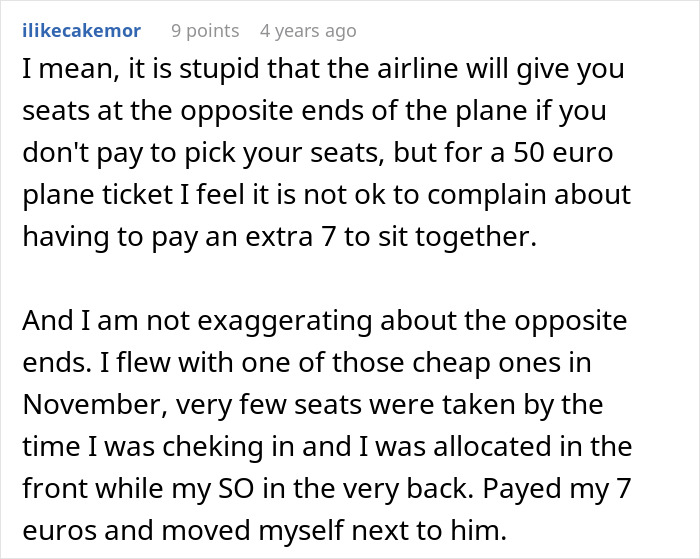The image size is (700, 559).
Task: Click the 9 points score
Action: point(204,31)
